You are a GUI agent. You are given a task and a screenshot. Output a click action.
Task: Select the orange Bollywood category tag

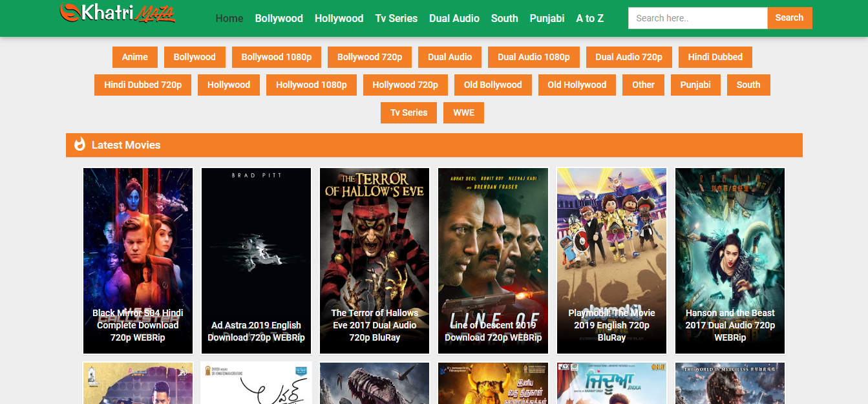[x=195, y=57]
